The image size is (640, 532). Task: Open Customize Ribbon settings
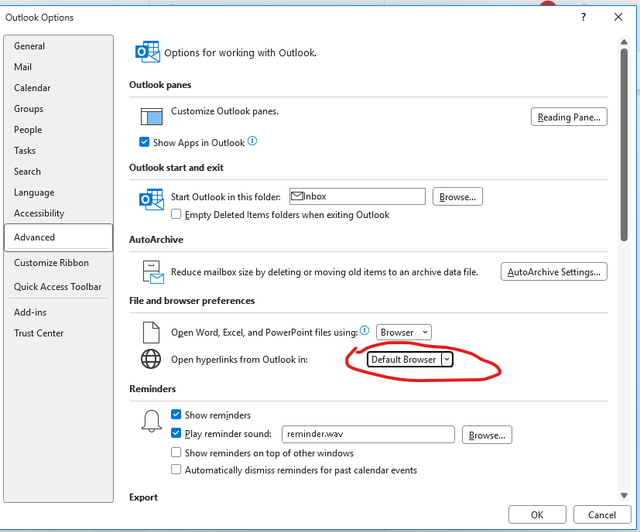(x=58, y=263)
